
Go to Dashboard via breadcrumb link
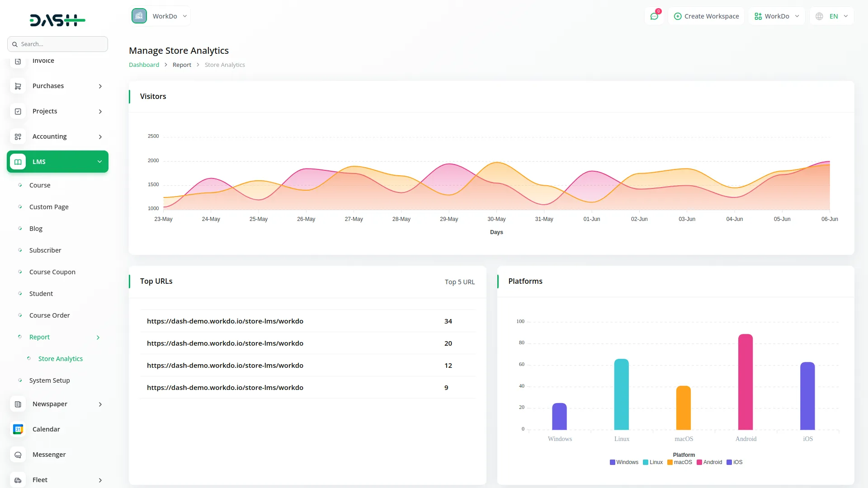pos(144,65)
